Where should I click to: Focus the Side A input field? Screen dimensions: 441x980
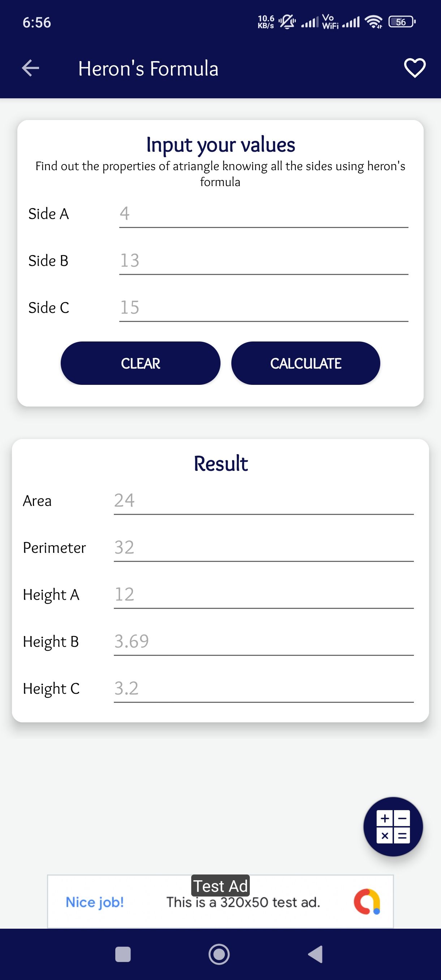263,214
